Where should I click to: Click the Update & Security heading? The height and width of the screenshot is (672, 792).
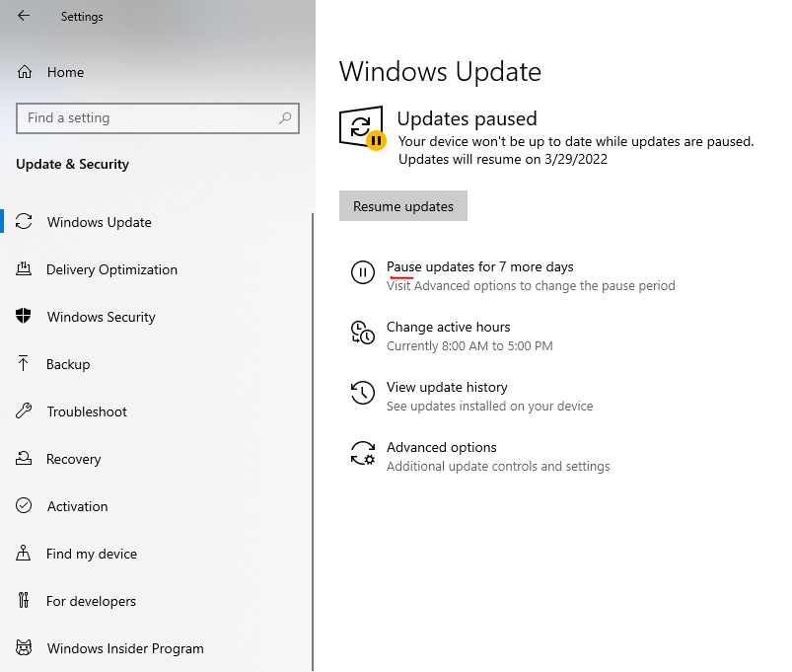(x=72, y=164)
